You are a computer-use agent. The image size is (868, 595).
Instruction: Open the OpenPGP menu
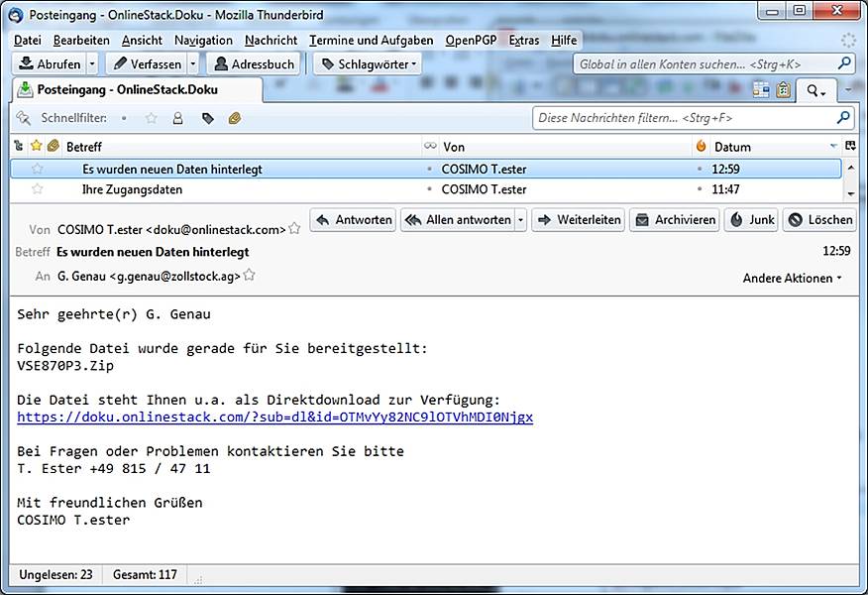click(x=471, y=40)
